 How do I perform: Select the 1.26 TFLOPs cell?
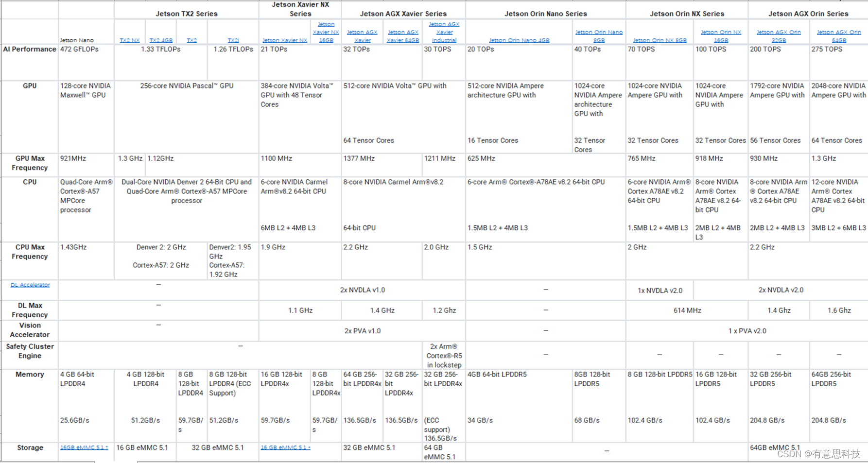coord(233,49)
